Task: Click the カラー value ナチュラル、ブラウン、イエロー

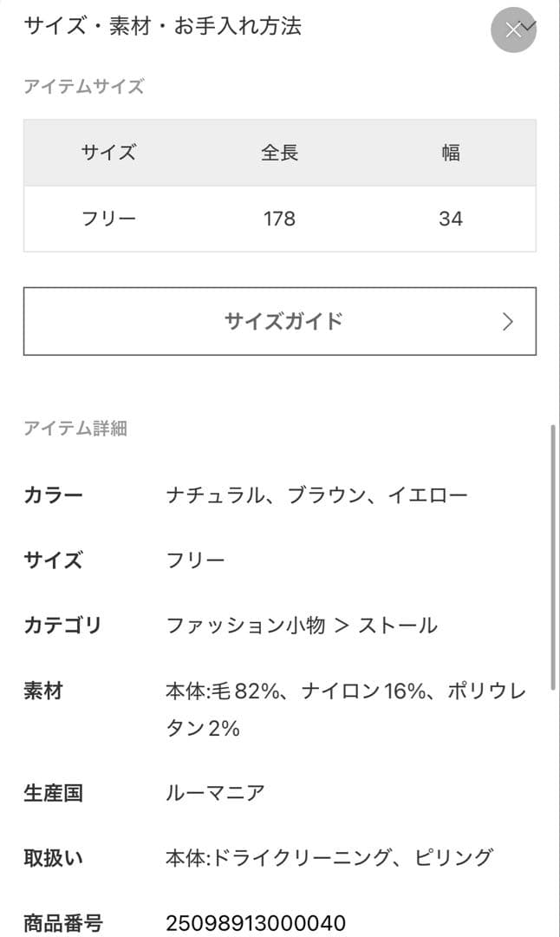Action: click(316, 496)
